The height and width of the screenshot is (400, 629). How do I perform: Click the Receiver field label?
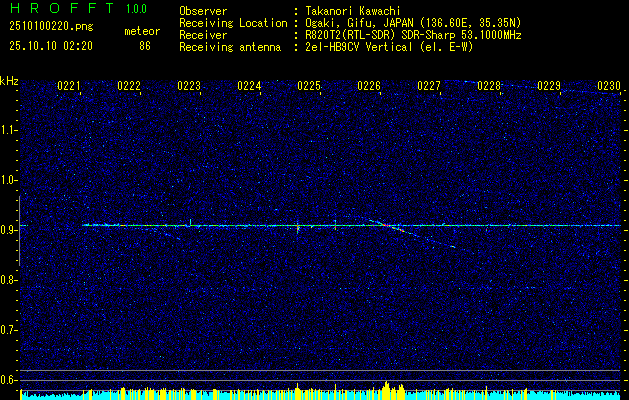[203, 35]
